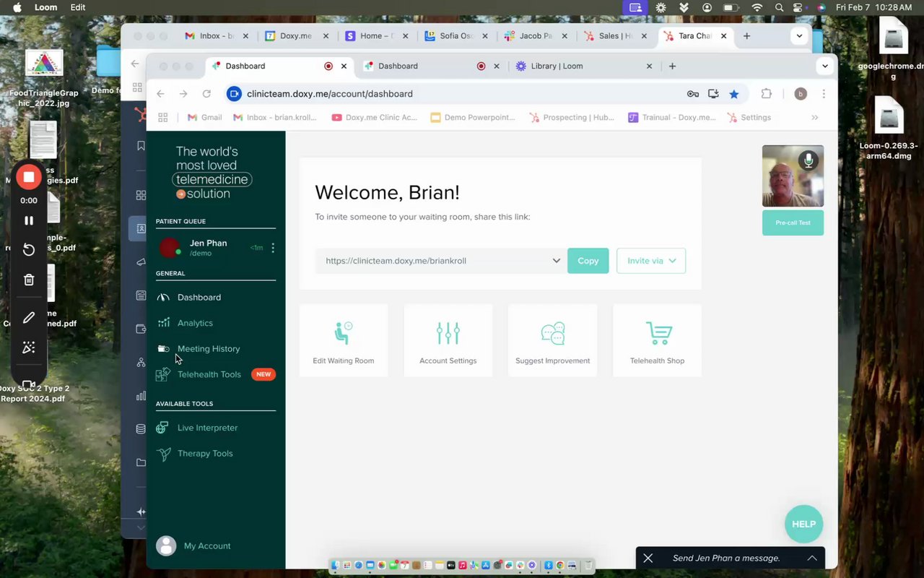This screenshot has height=578, width=924.
Task: Open Chrome password key icon
Action: pos(693,94)
